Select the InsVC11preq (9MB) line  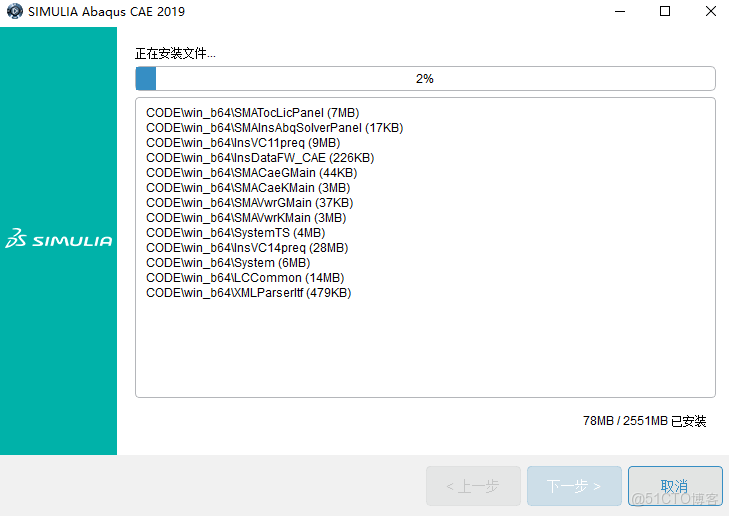click(243, 143)
